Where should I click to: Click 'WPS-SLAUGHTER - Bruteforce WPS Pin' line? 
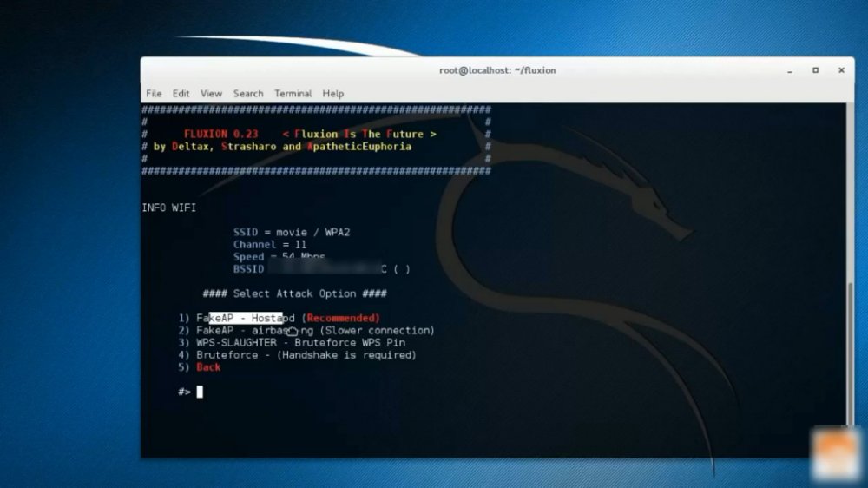[292, 343]
